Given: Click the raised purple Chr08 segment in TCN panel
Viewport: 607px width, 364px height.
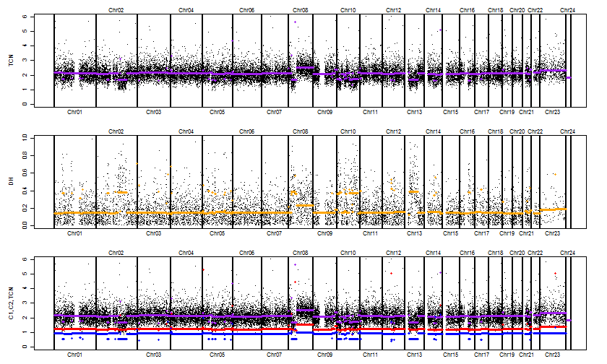Looking at the screenshot, I should [x=304, y=68].
